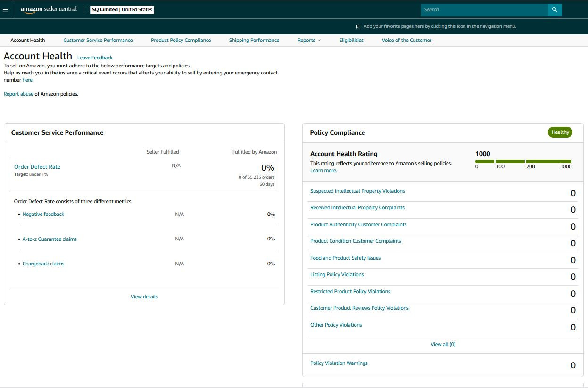Click Learn more under Account Health Rating
The width and height of the screenshot is (588, 388).
coord(323,170)
